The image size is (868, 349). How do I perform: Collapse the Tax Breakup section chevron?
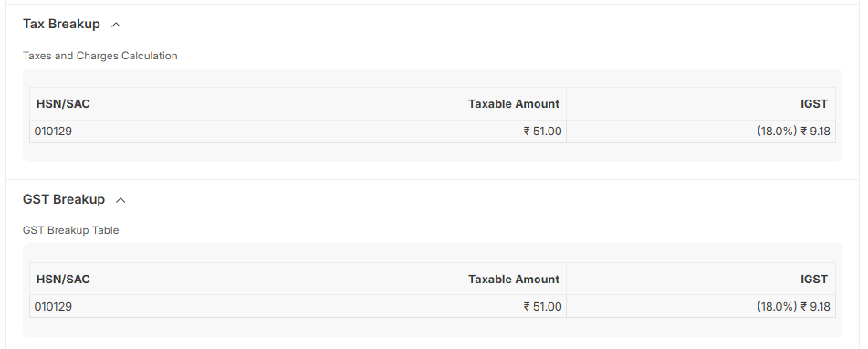116,25
